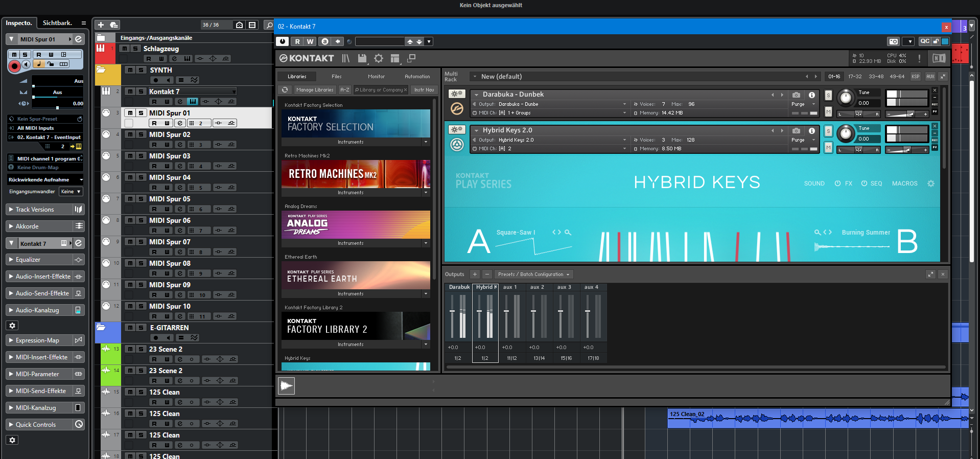Open the Eingangsumwandler Keine dropdown
Image resolution: width=980 pixels, height=459 pixels.
coord(71,192)
